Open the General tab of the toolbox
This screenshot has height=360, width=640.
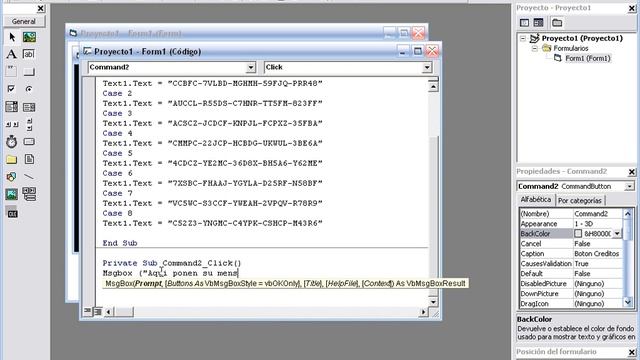pyautogui.click(x=24, y=21)
